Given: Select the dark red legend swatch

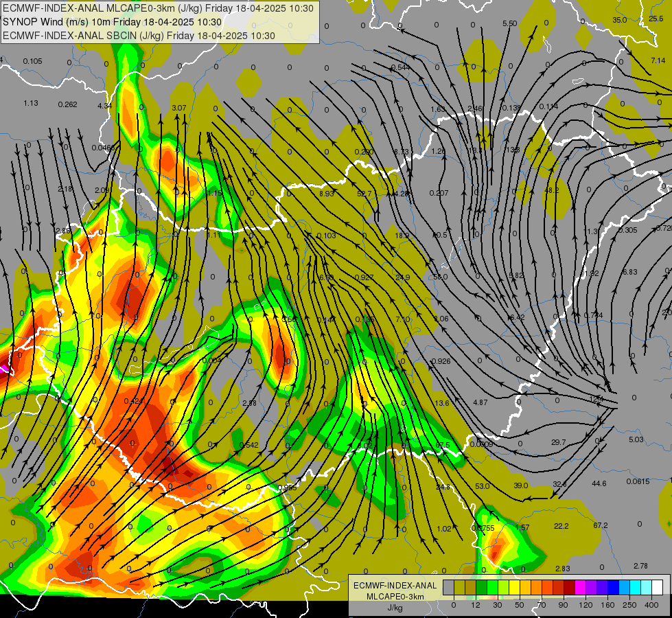Looking at the screenshot, I should pyautogui.click(x=570, y=587).
